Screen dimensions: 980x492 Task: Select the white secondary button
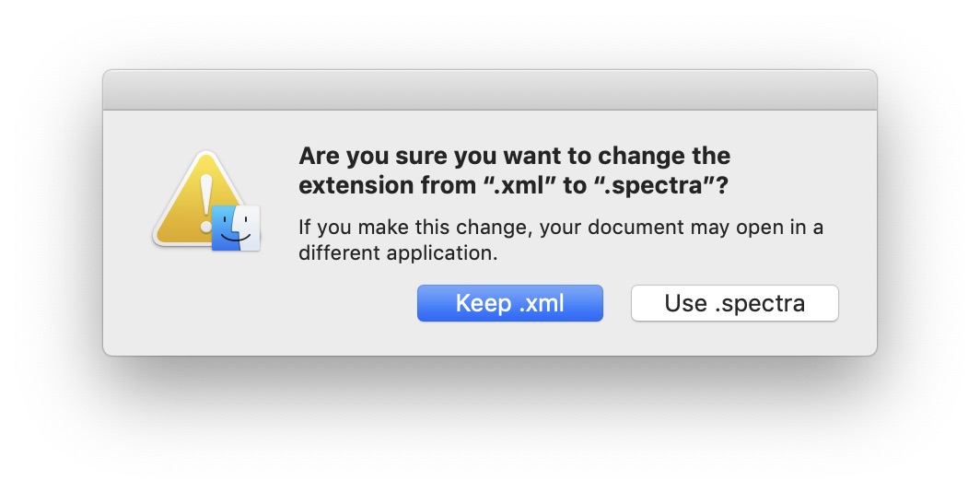(734, 303)
